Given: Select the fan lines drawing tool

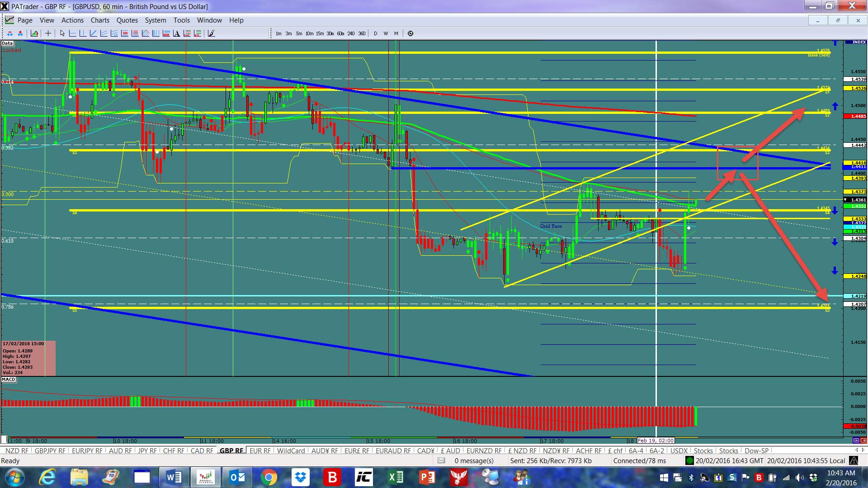Looking at the screenshot, I should (x=145, y=33).
